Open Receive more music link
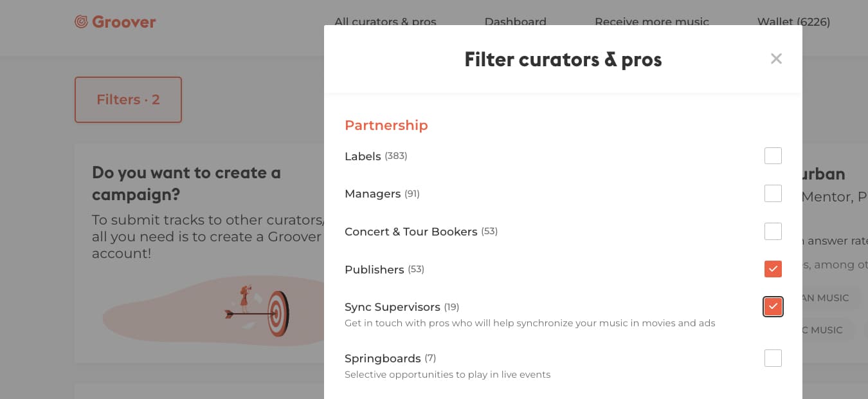 (x=652, y=22)
